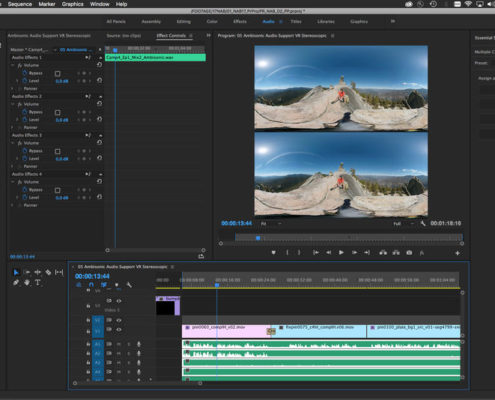
Task: Toggle lock on track A3
Action: pyautogui.click(x=88, y=363)
